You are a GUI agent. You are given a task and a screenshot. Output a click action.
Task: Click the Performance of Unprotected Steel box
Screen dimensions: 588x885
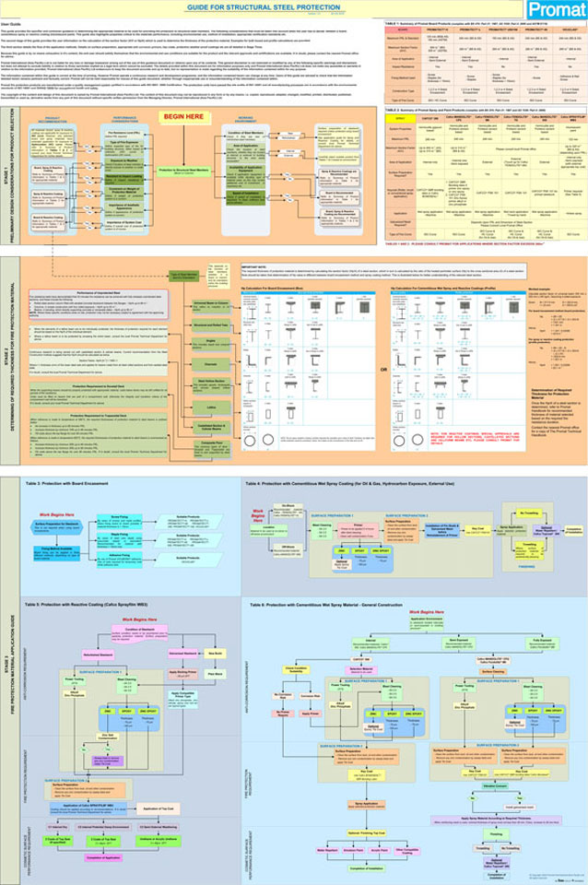click(x=99, y=305)
